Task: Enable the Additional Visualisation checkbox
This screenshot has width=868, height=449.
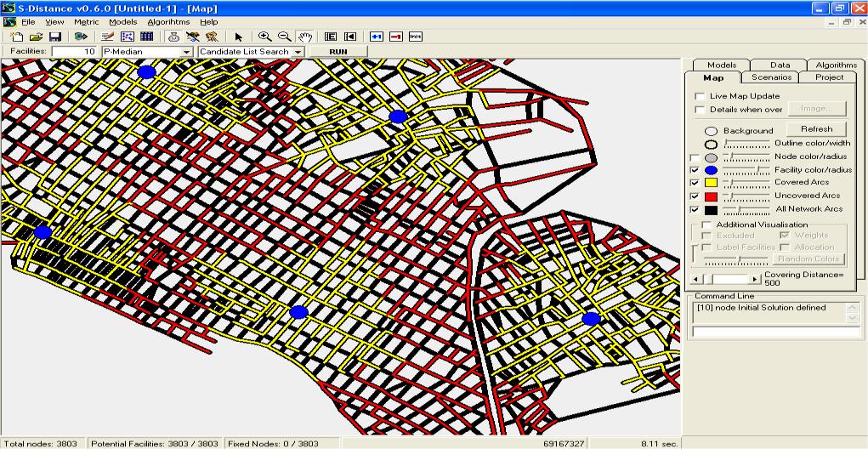Action: pos(707,224)
